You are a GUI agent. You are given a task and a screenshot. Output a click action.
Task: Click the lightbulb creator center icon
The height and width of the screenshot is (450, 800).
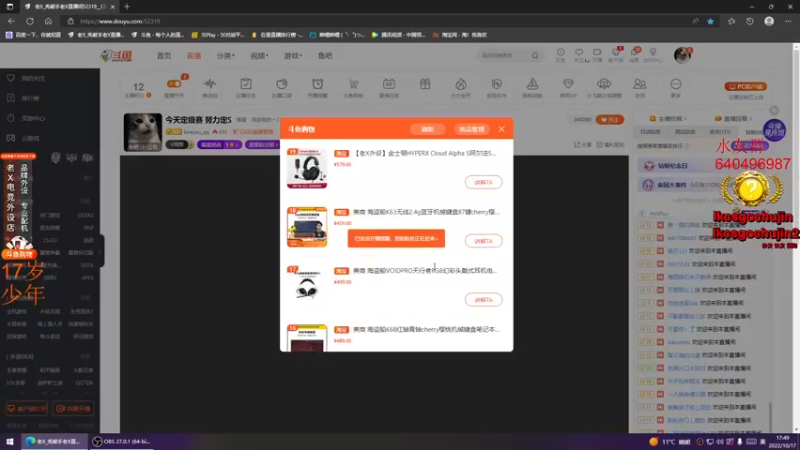(653, 53)
